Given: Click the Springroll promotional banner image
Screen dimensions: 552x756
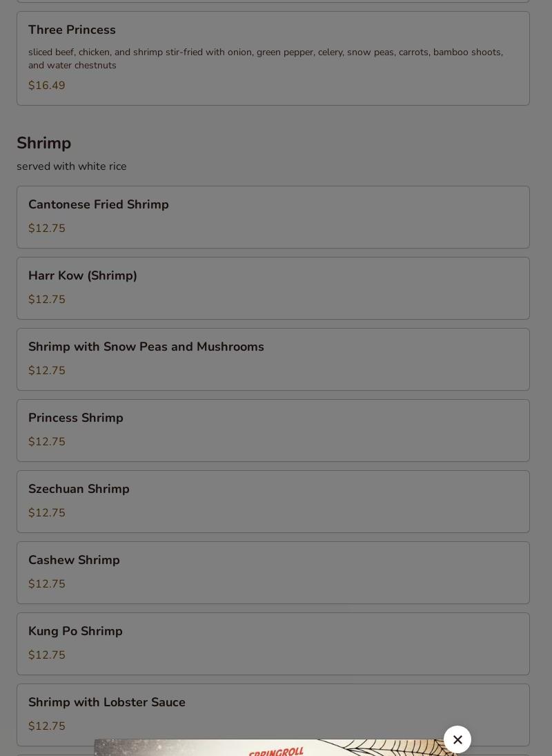Looking at the screenshot, I should 276,748.
